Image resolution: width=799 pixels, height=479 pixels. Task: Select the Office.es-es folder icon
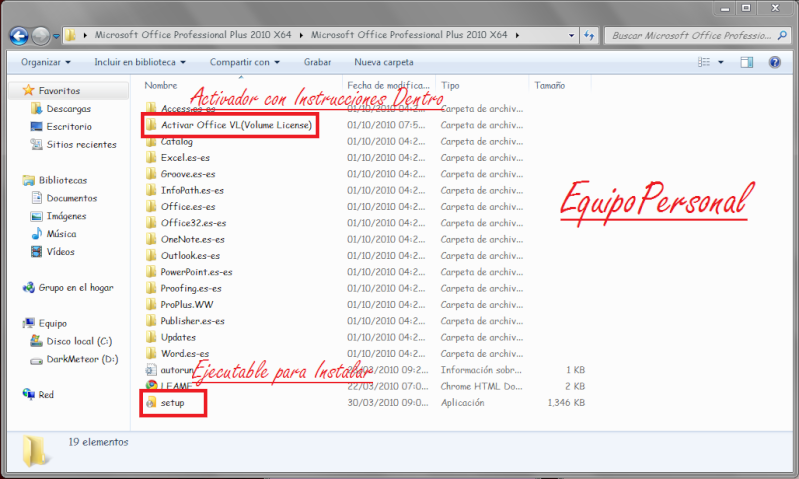(x=151, y=206)
